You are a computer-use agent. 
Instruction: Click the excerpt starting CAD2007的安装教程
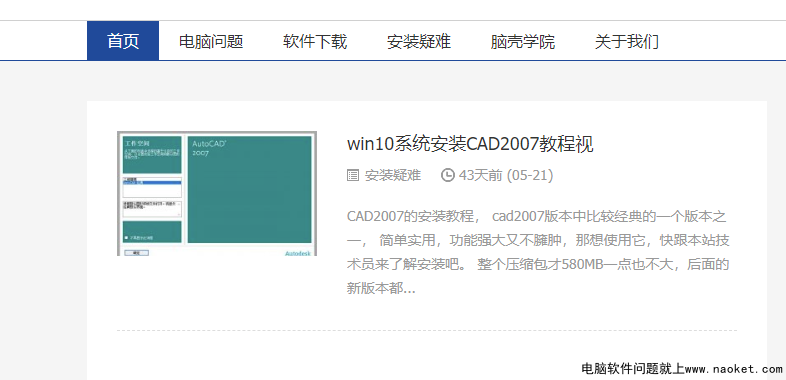pyautogui.click(x=538, y=252)
